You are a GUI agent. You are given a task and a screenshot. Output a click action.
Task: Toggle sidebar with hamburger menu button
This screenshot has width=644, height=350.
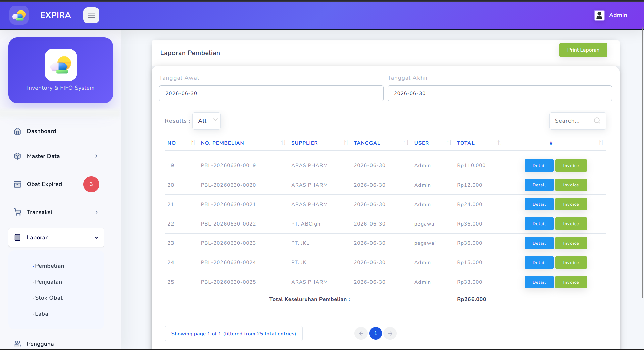pyautogui.click(x=91, y=15)
